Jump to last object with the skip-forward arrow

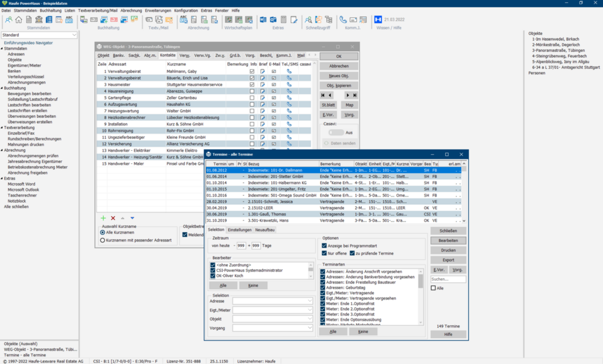coord(354,95)
